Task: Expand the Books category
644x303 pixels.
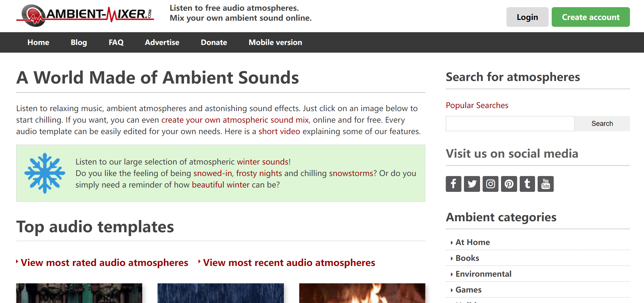Action: tap(467, 258)
